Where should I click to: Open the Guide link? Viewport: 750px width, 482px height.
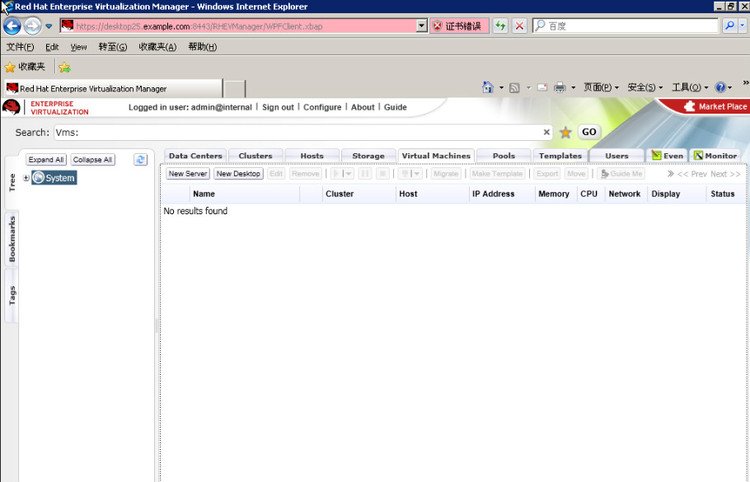395,107
